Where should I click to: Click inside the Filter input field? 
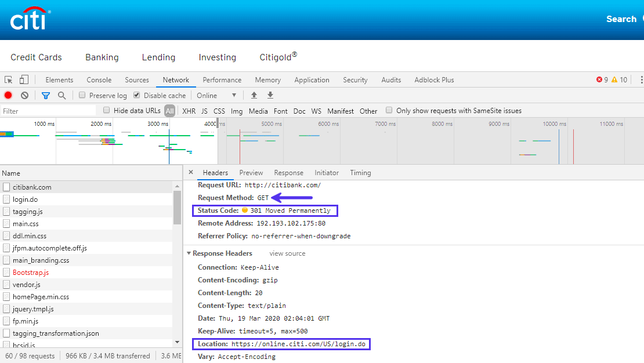(x=46, y=110)
